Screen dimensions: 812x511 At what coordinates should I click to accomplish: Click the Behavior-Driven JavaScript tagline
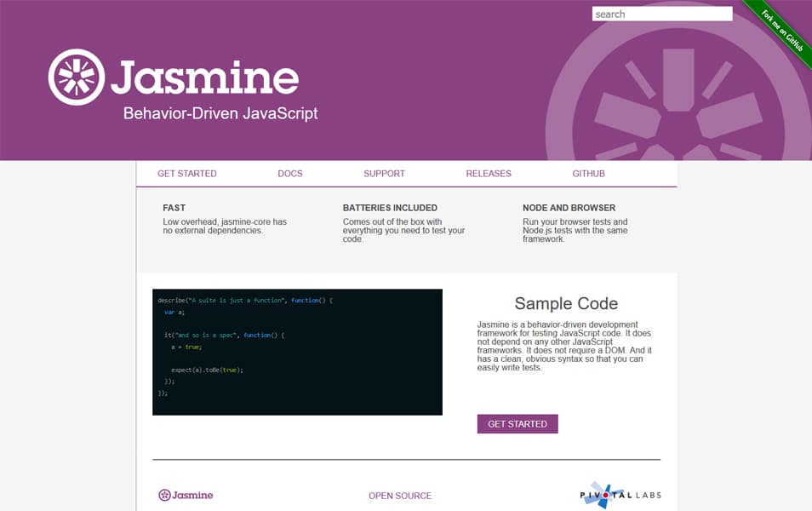tap(220, 113)
